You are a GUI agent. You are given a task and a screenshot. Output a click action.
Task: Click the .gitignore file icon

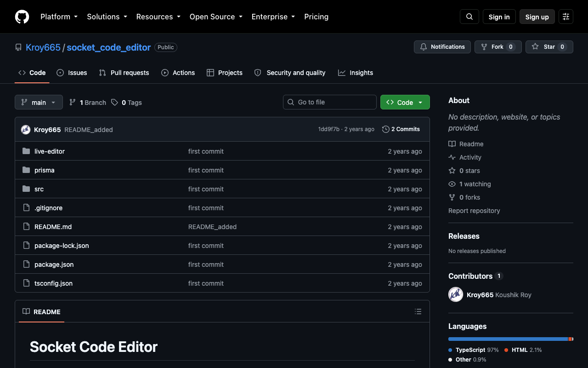pos(26,208)
